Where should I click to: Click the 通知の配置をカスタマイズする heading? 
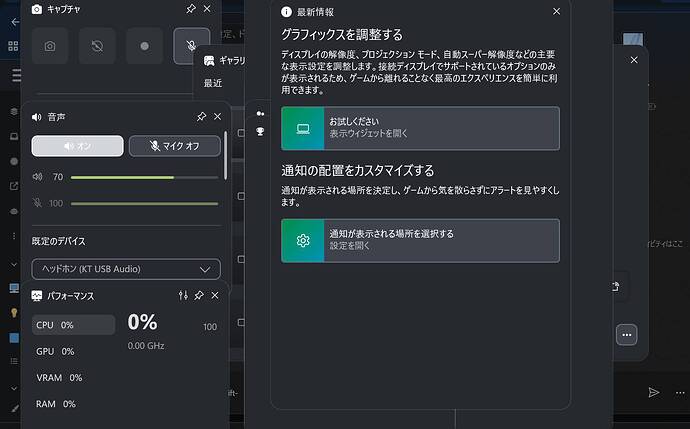coord(358,171)
